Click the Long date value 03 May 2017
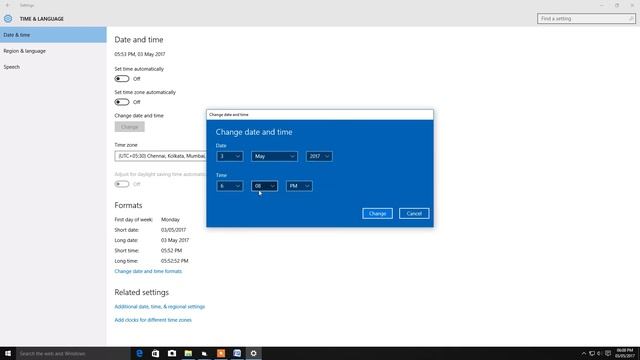 175,240
